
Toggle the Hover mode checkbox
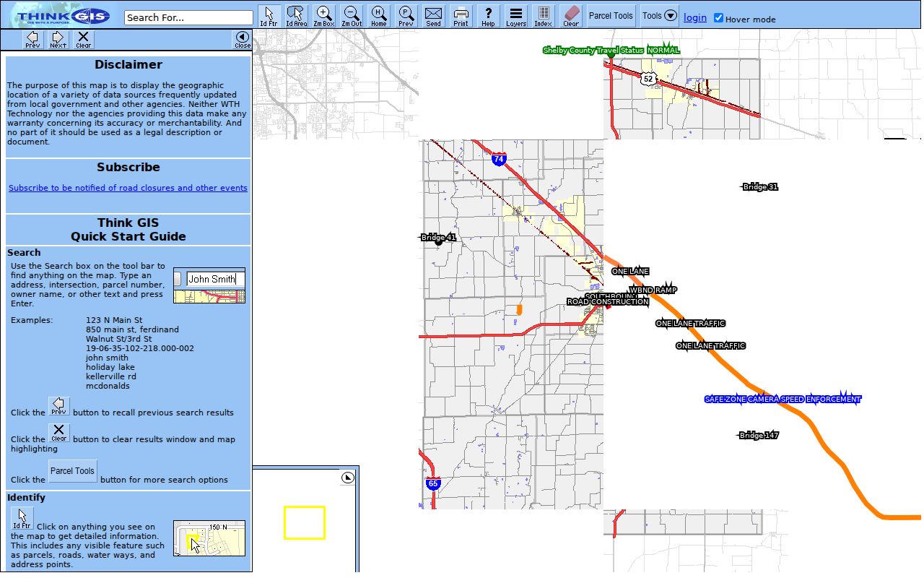point(718,18)
